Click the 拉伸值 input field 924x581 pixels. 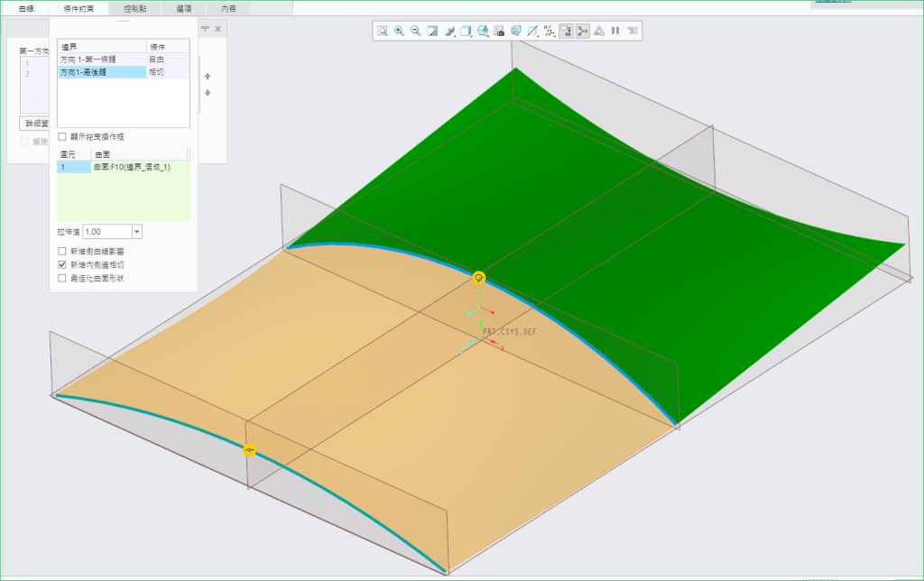tap(106, 232)
